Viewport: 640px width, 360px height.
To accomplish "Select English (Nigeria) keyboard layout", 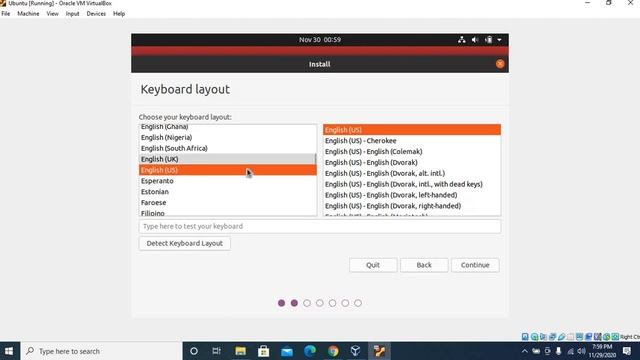I will 227,137.
